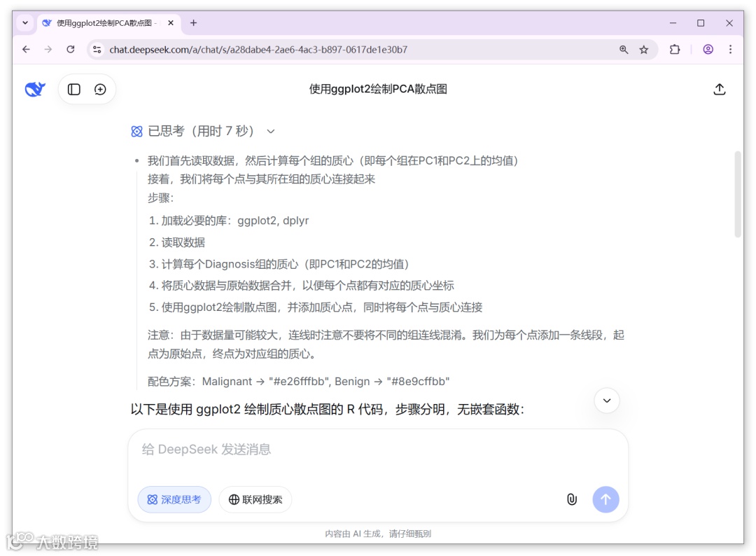Open the browser extensions icon
The width and height of the screenshot is (756, 556).
coord(675,49)
